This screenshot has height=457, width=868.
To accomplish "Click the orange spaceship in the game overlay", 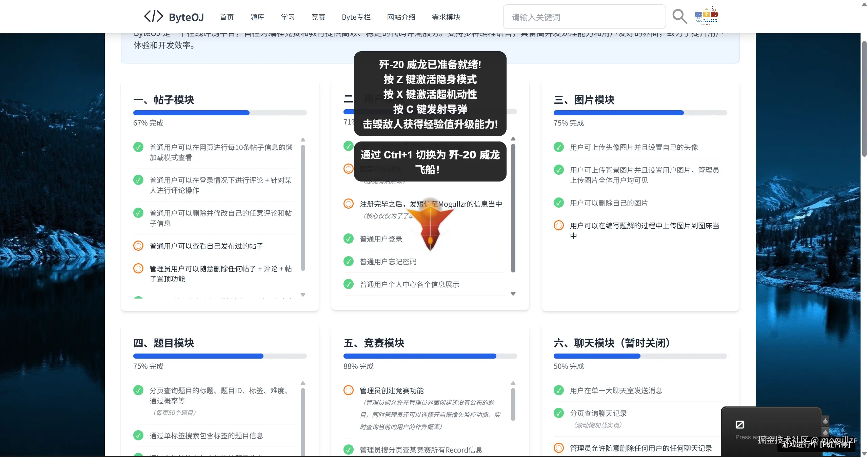I will pos(430,224).
